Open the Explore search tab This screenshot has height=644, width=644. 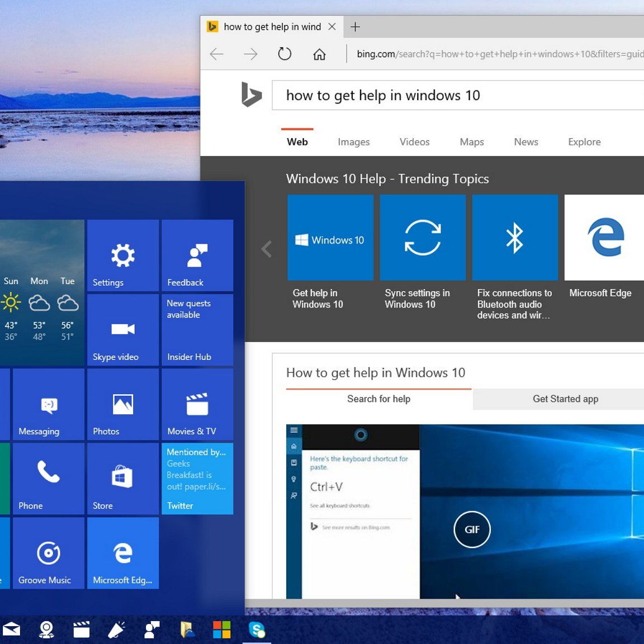[584, 141]
